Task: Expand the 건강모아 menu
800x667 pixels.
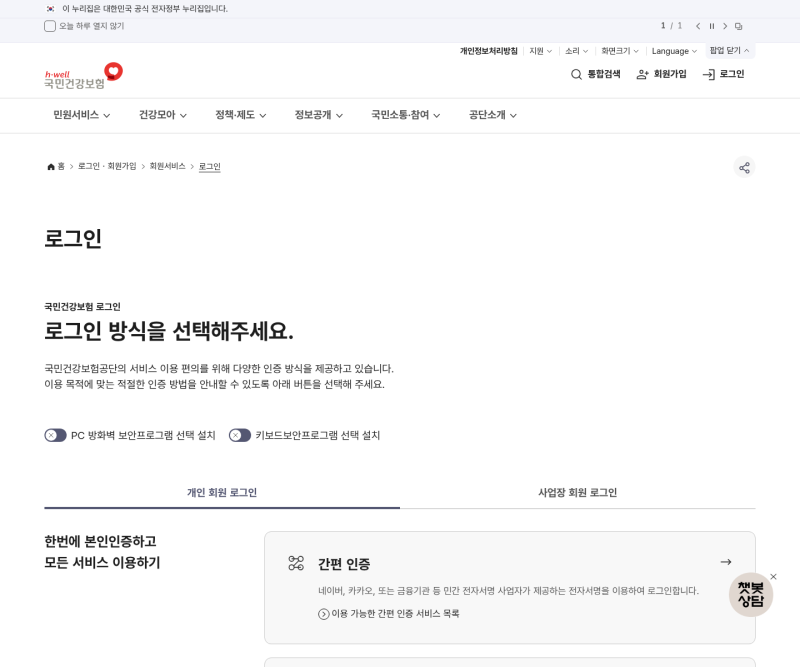Action: 163,115
